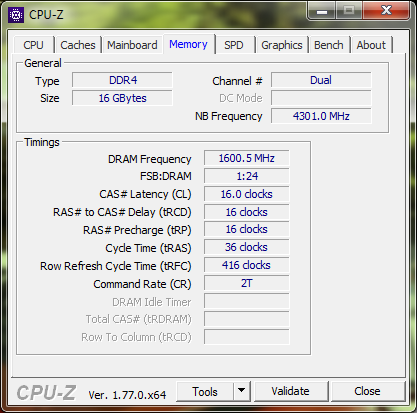Image resolution: width=417 pixels, height=413 pixels.
Task: Select the DDR4 memory type field
Action: (122, 80)
